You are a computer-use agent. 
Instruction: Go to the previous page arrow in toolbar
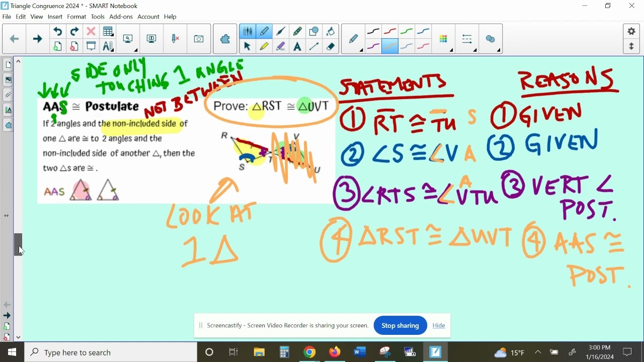tap(14, 39)
